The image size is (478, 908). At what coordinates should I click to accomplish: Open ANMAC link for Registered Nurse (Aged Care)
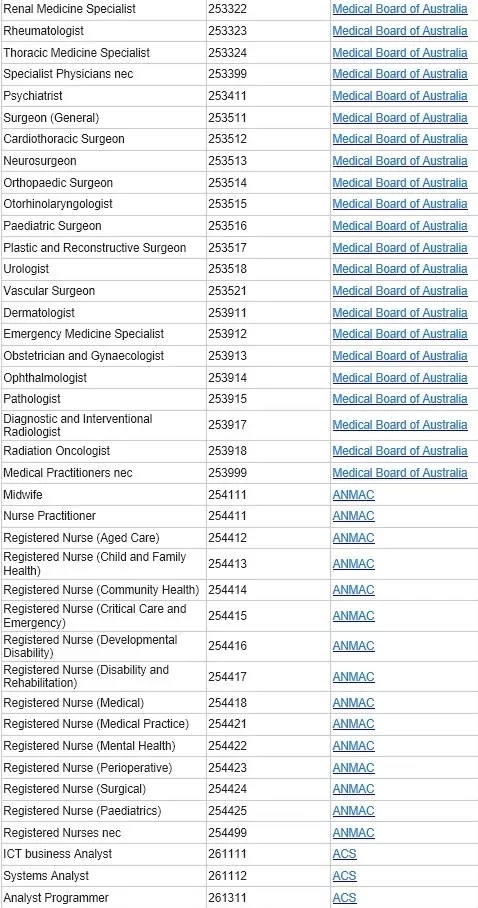pyautogui.click(x=353, y=538)
